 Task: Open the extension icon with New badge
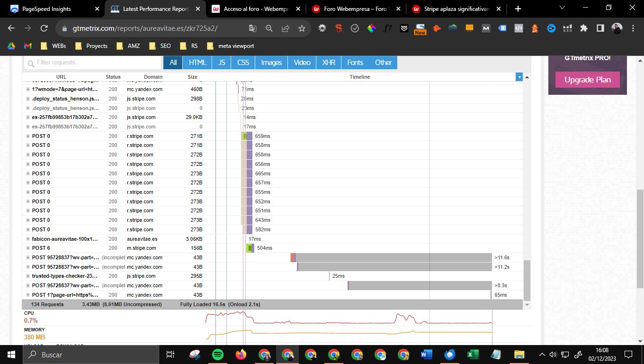point(420,29)
